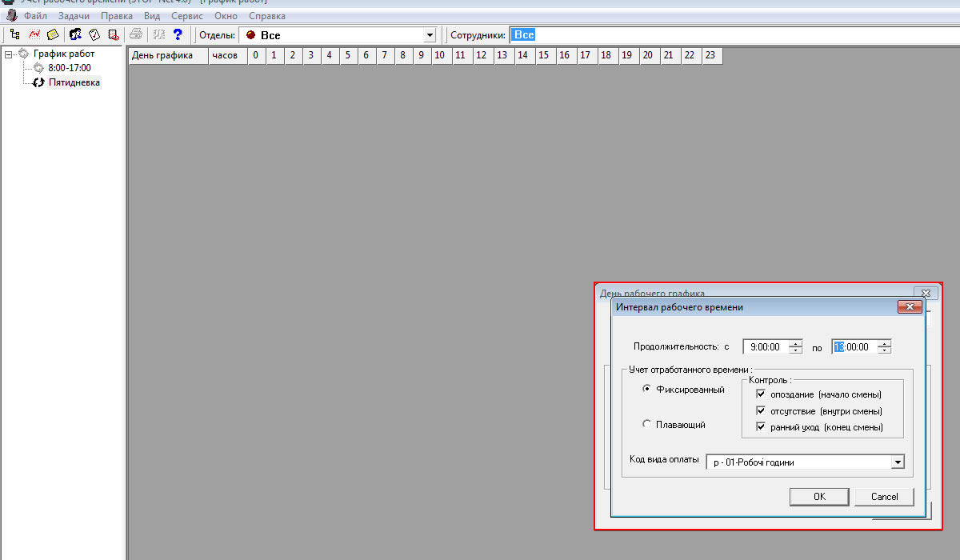Select the 8:00-17:00 tree item
960x560 pixels.
(x=70, y=68)
